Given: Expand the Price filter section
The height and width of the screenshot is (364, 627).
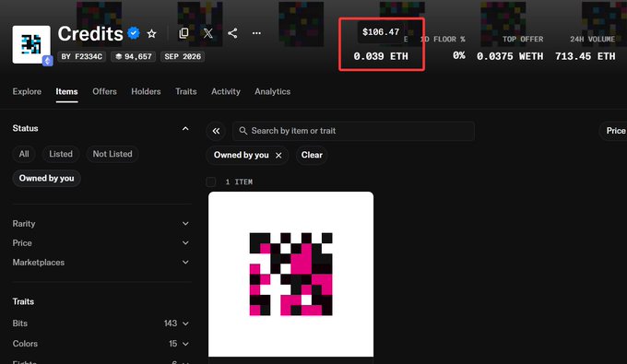Looking at the screenshot, I should tap(101, 243).
